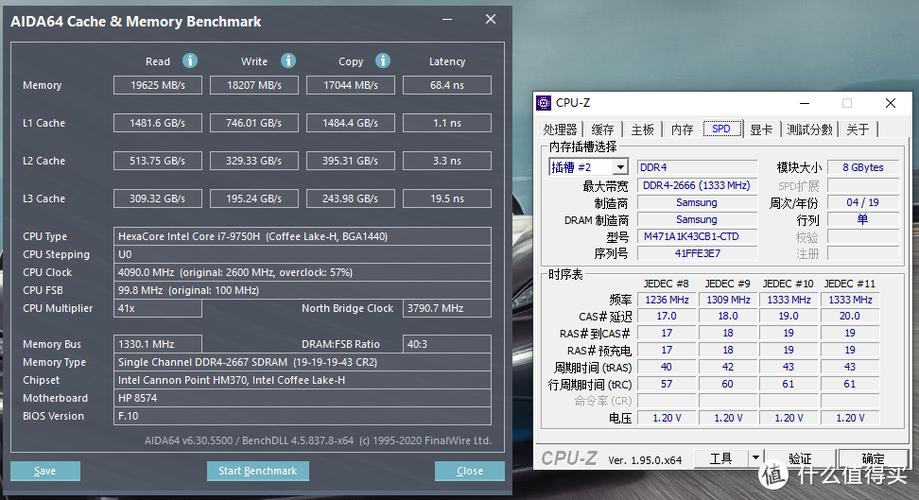
Task: Click L3 Cache Read value 309.32 GB/s
Action: 158,199
